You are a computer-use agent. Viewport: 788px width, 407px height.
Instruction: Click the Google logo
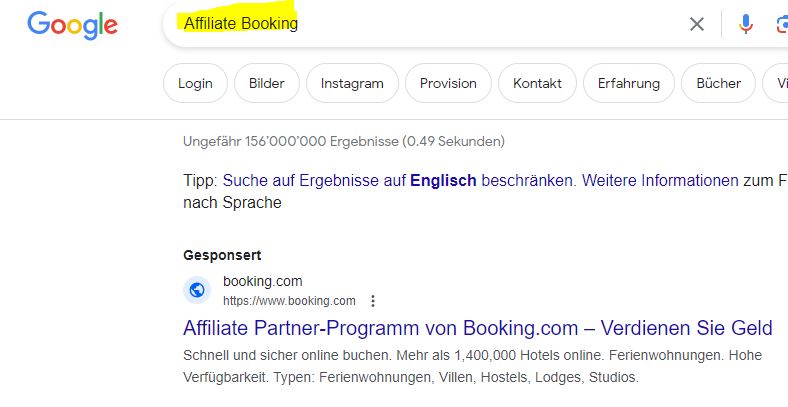[x=72, y=25]
